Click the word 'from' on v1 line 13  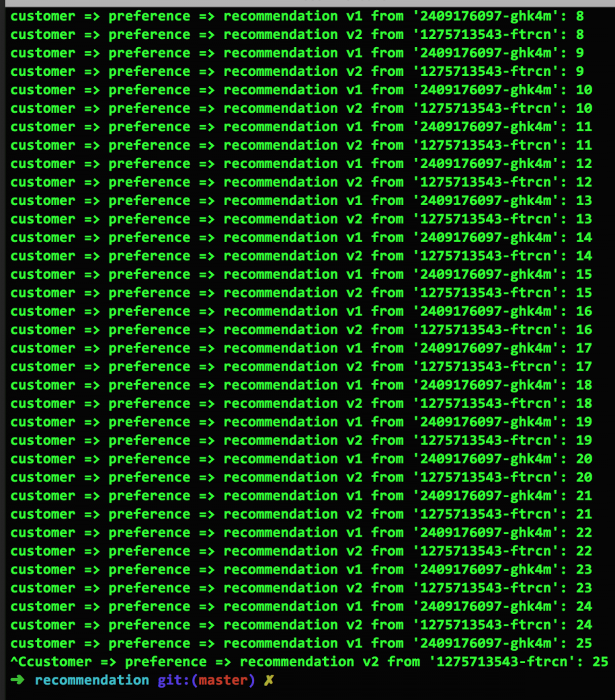pos(387,200)
